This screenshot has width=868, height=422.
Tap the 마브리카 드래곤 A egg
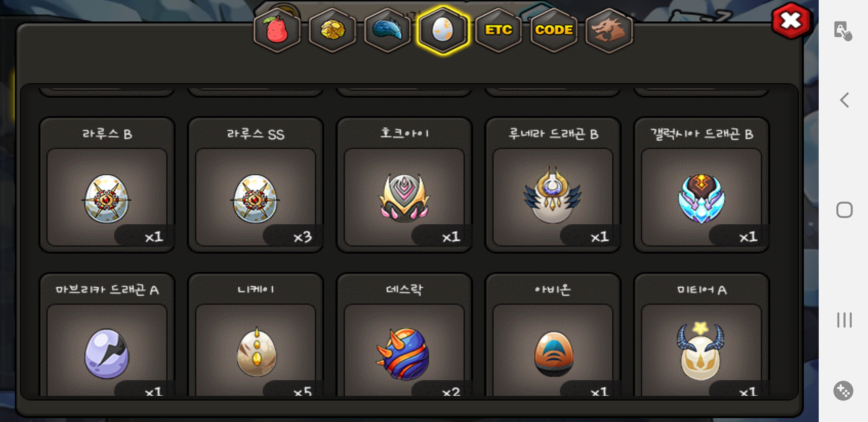tap(107, 335)
